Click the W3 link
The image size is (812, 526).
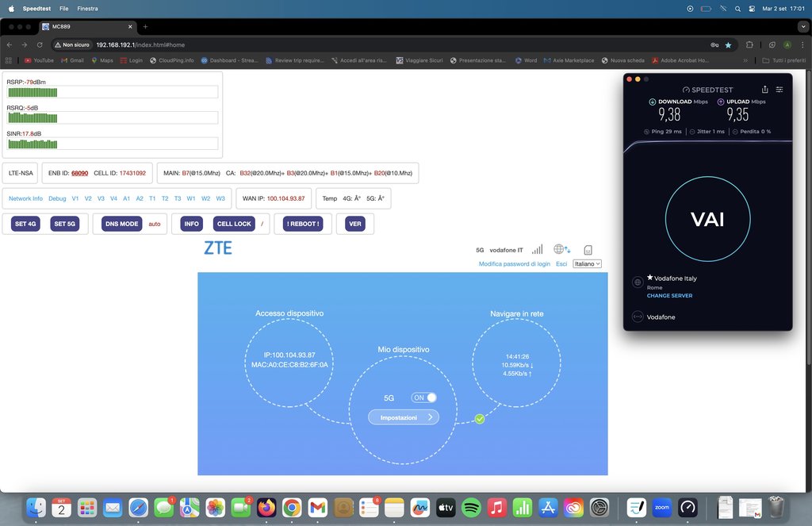(220, 198)
